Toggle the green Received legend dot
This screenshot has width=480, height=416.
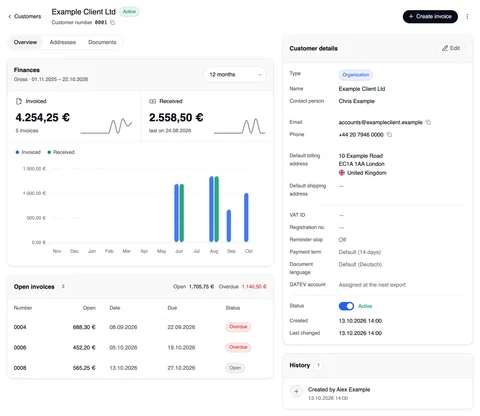(x=49, y=152)
